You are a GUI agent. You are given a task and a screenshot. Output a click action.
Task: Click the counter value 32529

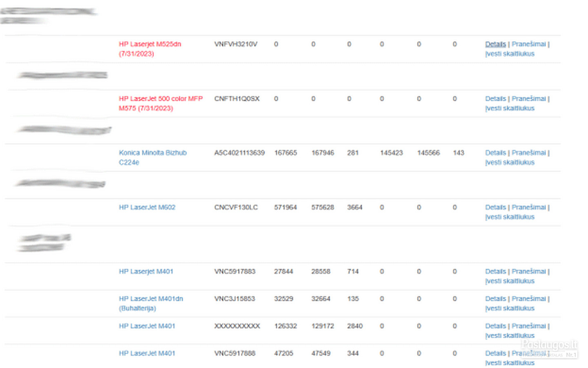(283, 299)
